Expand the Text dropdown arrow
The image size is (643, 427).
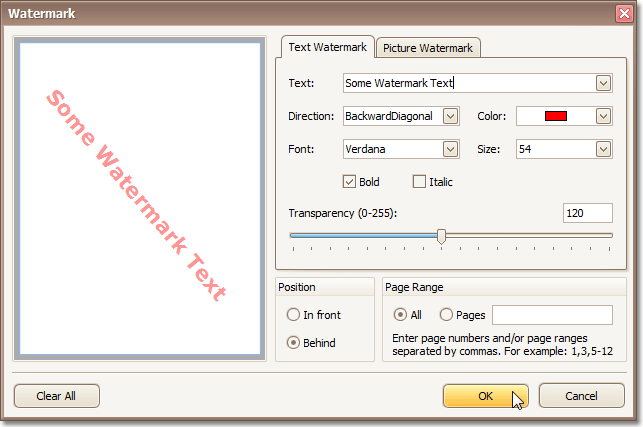(603, 83)
